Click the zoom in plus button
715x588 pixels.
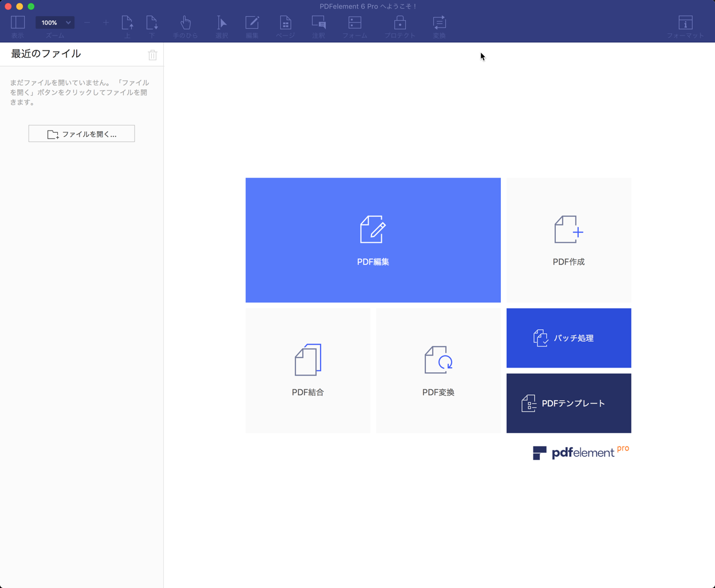pyautogui.click(x=106, y=23)
